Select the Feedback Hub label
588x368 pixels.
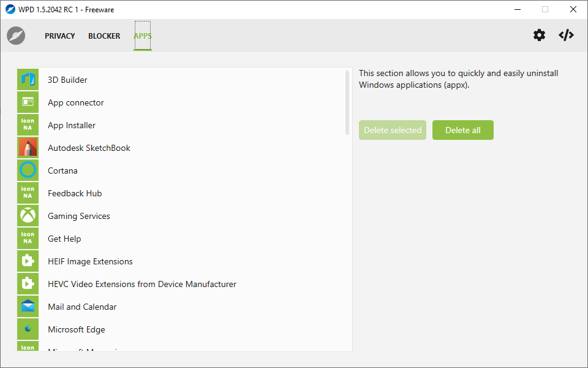tap(75, 193)
